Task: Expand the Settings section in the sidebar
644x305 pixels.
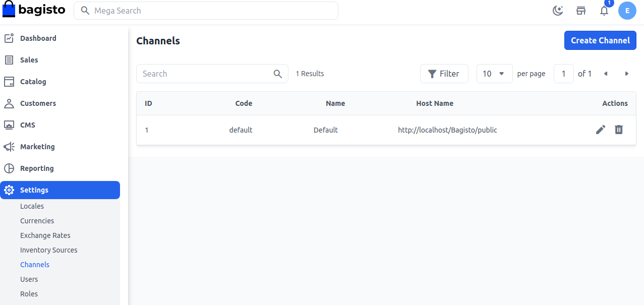Action: click(34, 190)
